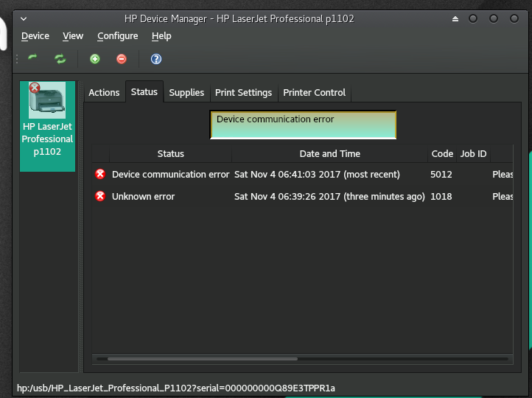Click the green single-arrow refresh device icon
The height and width of the screenshot is (398, 532).
[x=32, y=59]
